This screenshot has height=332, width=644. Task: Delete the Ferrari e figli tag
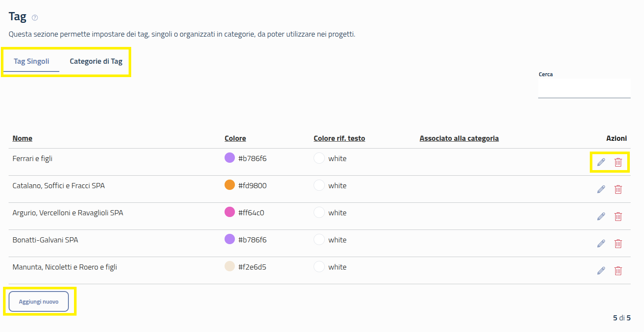click(x=618, y=162)
